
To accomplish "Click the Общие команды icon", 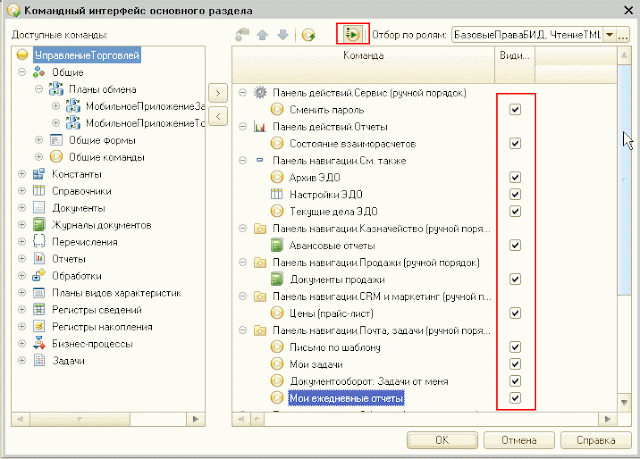I will point(56,157).
